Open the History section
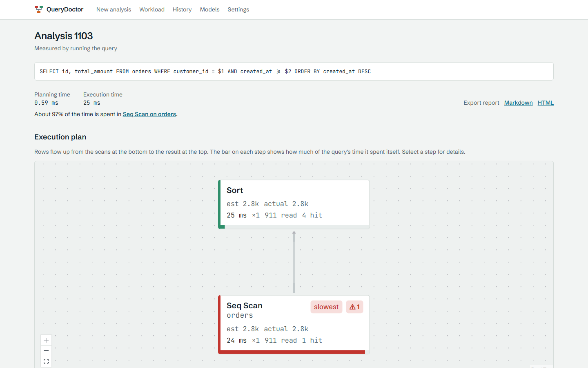 pos(182,9)
